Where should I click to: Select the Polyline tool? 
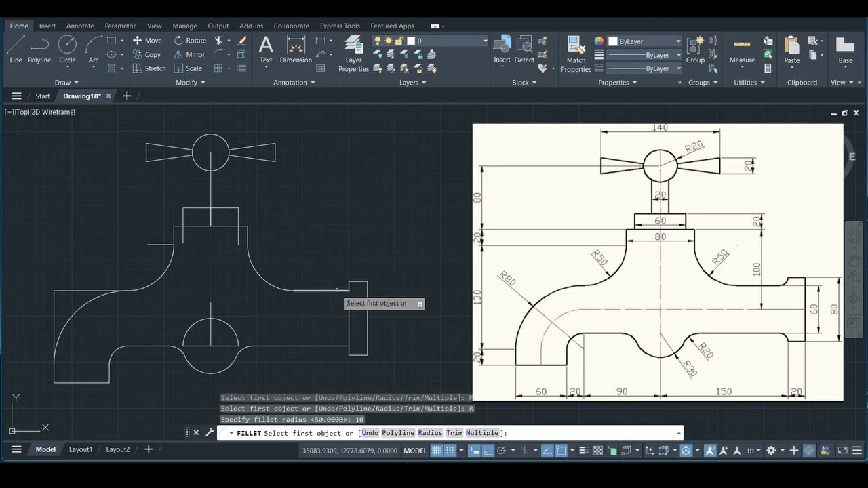pyautogui.click(x=39, y=49)
